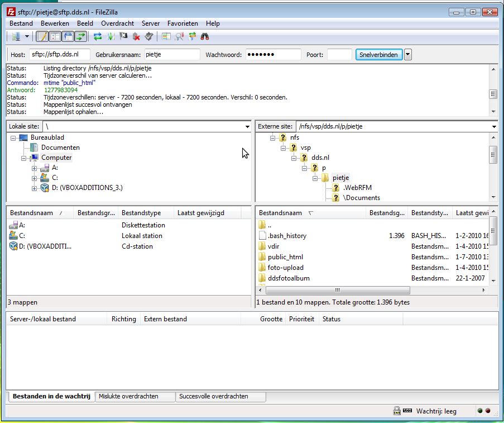Screen dimensions: 504x423
Task: Open the Lokale site path dropdown
Action: pos(247,126)
